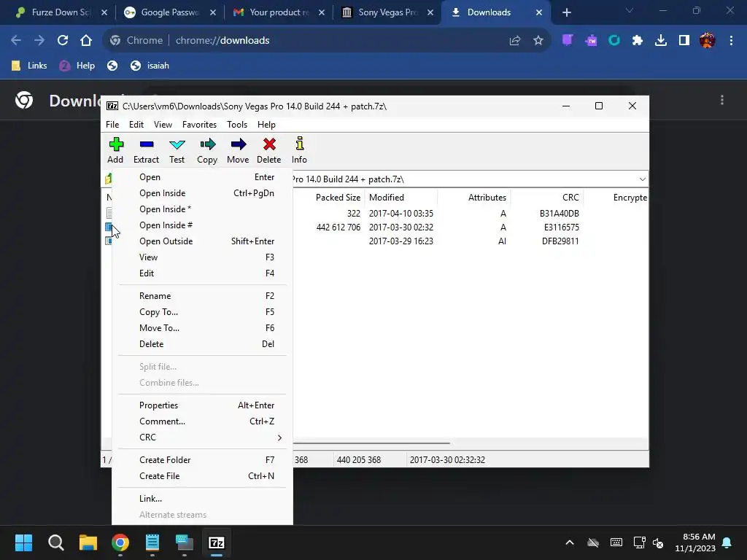Launch File Explorer from the taskbar

click(88, 542)
